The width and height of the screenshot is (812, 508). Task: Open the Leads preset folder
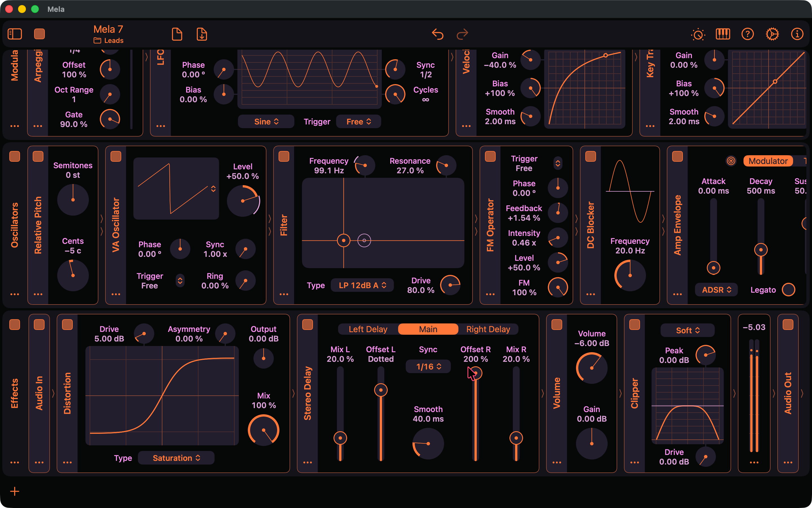pyautogui.click(x=108, y=41)
